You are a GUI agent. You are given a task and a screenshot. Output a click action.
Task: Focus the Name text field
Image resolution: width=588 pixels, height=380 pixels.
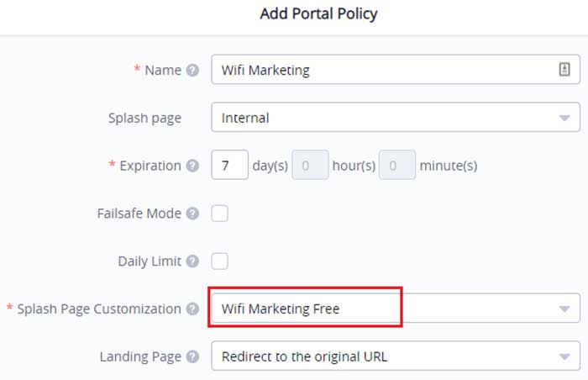396,70
